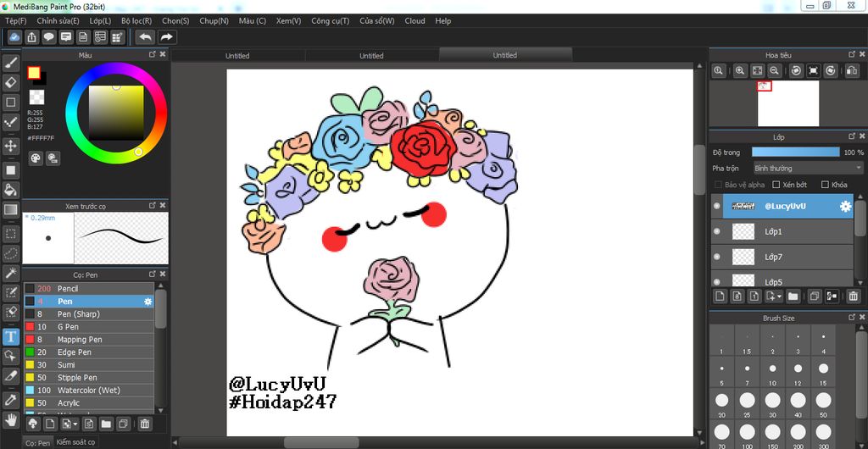Click the speech bubble comment icon
This screenshot has width=868, height=449.
[49, 37]
